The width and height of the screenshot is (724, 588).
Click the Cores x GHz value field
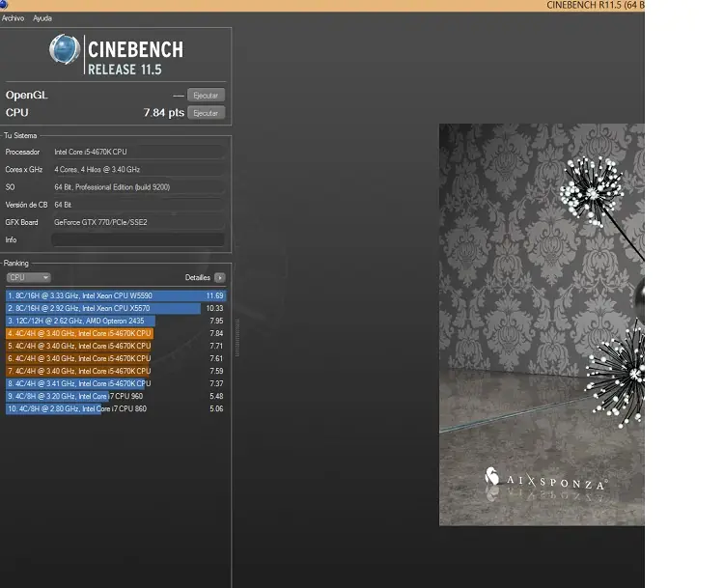pos(138,170)
